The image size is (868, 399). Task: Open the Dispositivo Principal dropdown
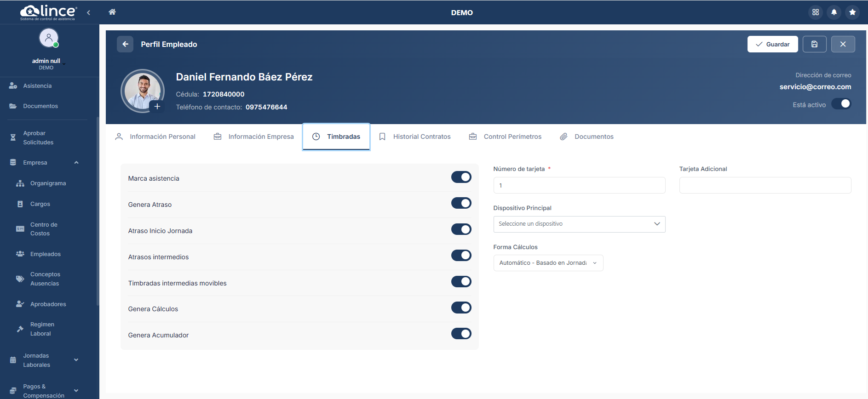[x=579, y=224]
